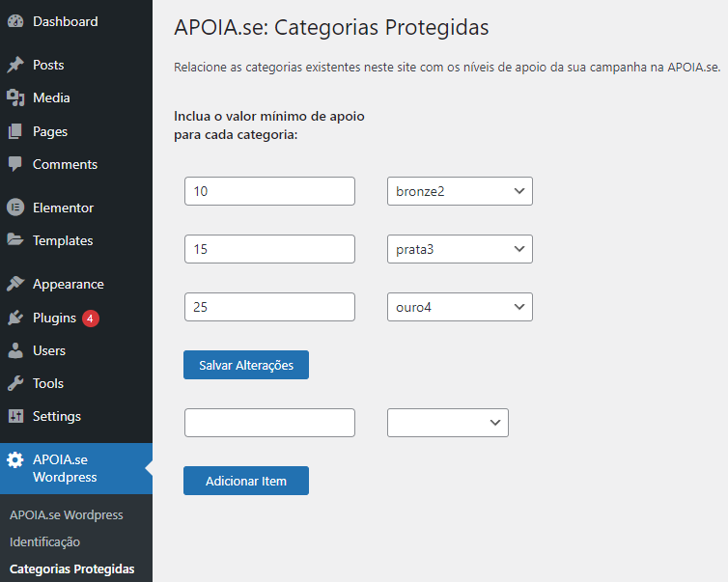
Task: Click the Posts pushpin icon
Action: tap(15, 65)
